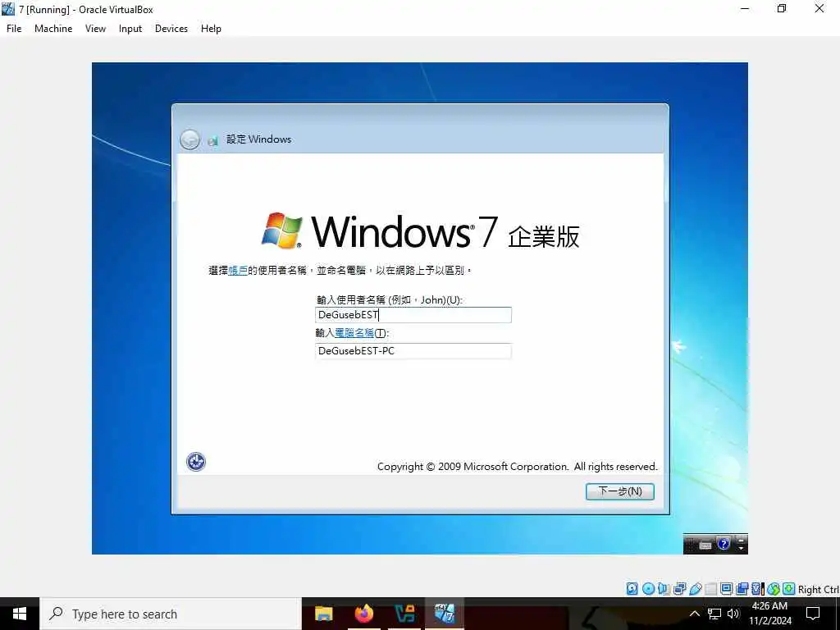The width and height of the screenshot is (840, 630).
Task: Click the Type here to search box
Action: (x=171, y=614)
